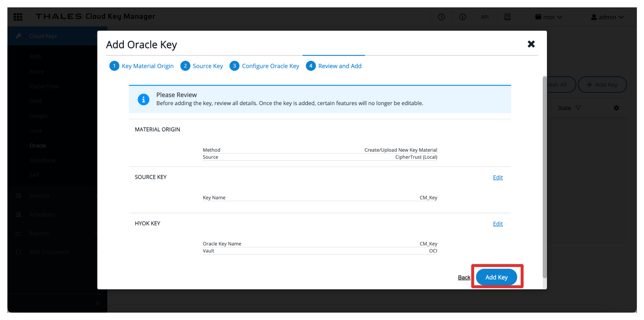Click the State filter funnel icon
Viewport: 644px width, 320px height.
pos(578,108)
